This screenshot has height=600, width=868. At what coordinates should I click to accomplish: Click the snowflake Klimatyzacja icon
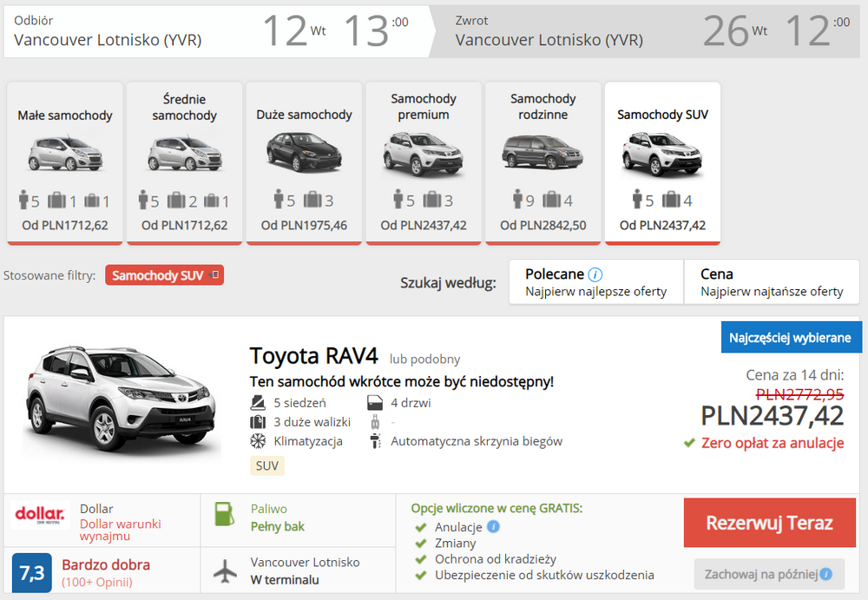[258, 441]
